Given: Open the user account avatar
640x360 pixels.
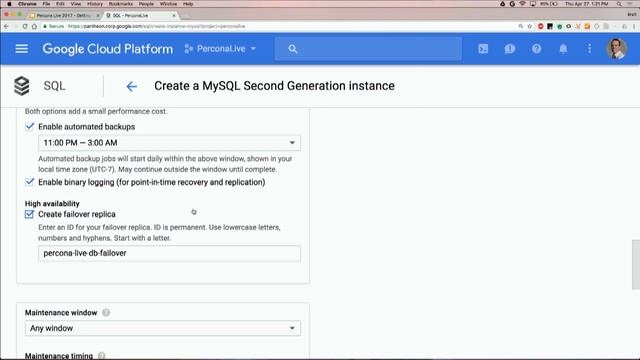Looking at the screenshot, I should (616, 49).
